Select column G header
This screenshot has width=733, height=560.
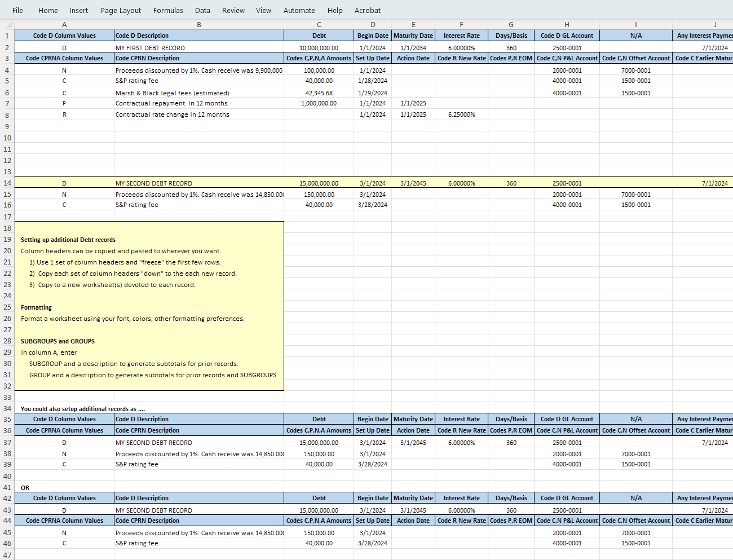pos(511,24)
